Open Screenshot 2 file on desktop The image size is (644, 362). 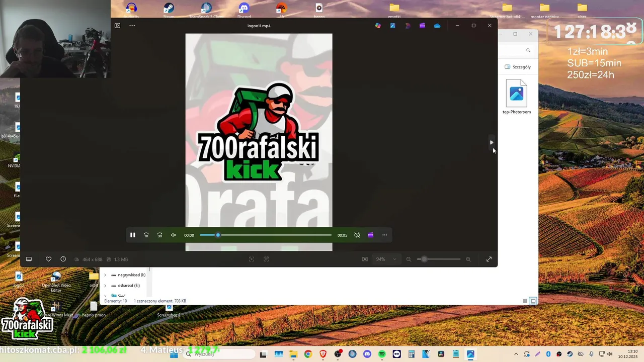tap(169, 311)
